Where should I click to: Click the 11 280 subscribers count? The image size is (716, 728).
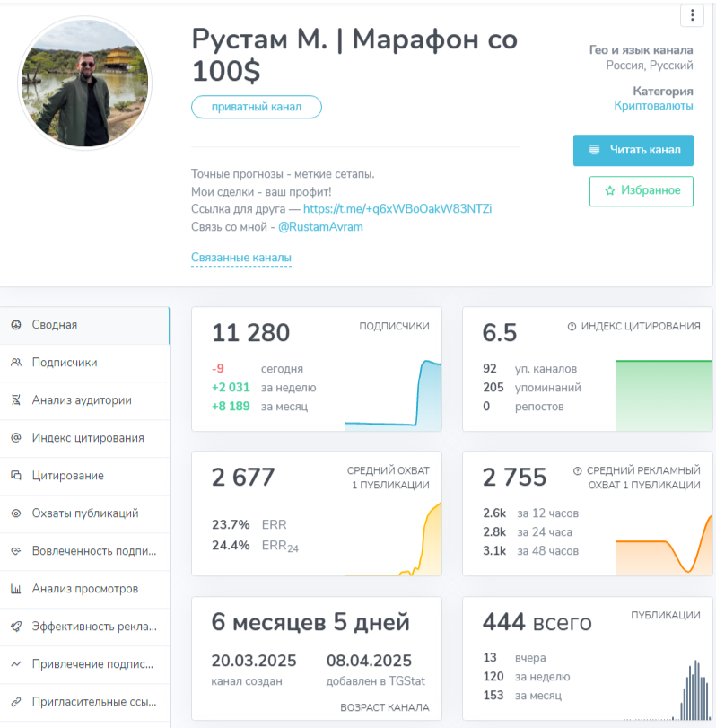tap(250, 333)
